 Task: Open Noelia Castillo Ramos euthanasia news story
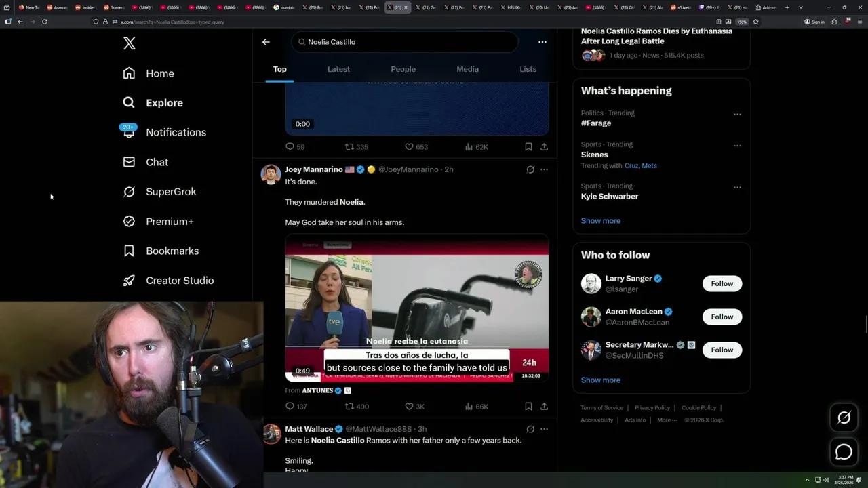[656, 36]
